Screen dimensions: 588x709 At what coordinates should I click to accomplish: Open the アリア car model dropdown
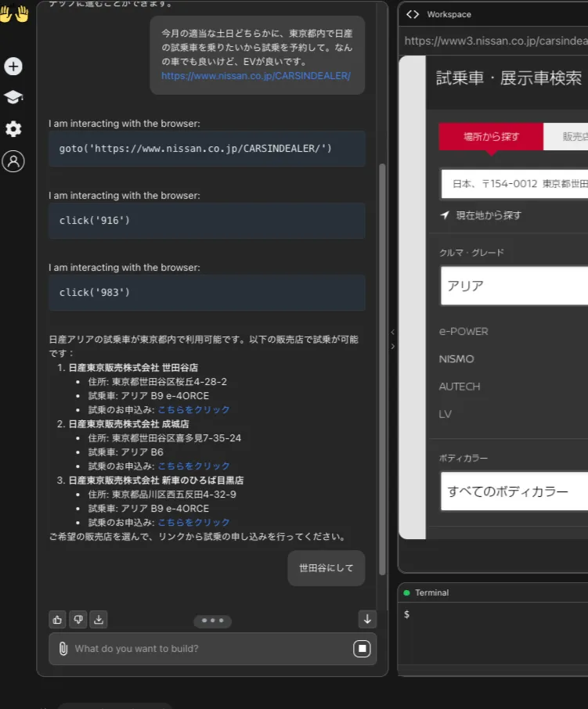click(514, 286)
